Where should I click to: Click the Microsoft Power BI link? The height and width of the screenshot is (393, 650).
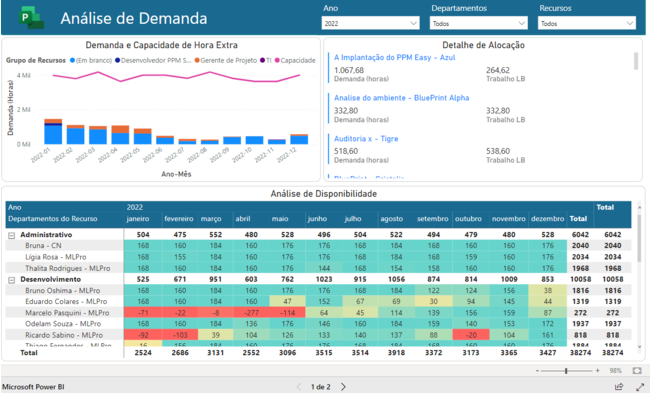click(x=33, y=387)
